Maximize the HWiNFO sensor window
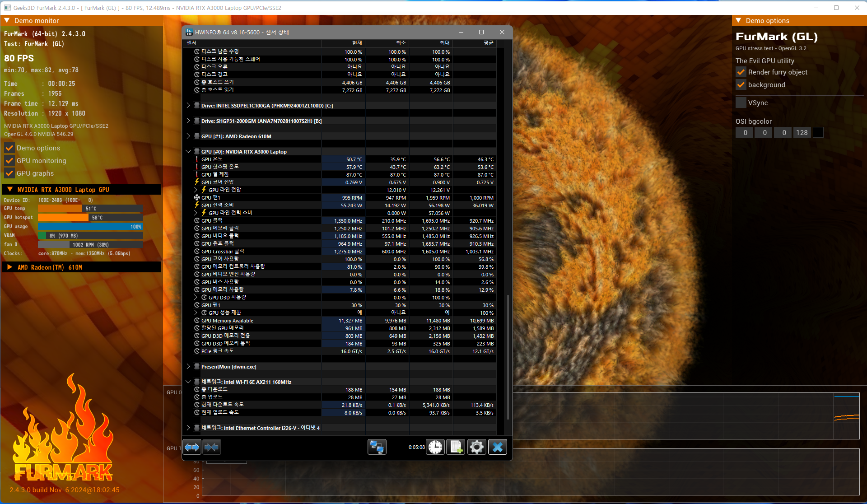The width and height of the screenshot is (867, 504). tap(481, 32)
